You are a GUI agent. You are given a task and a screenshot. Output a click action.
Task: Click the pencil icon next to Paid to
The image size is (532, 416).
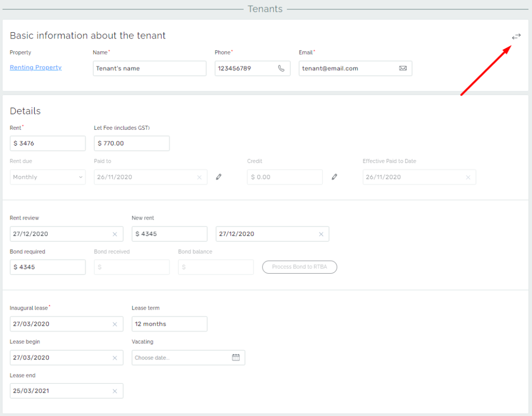(x=219, y=177)
